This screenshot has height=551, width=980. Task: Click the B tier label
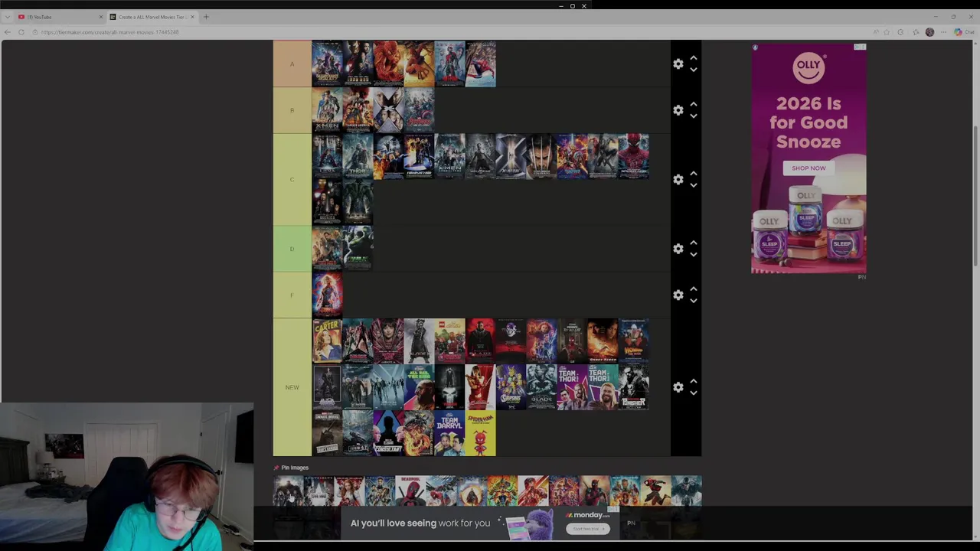click(292, 110)
